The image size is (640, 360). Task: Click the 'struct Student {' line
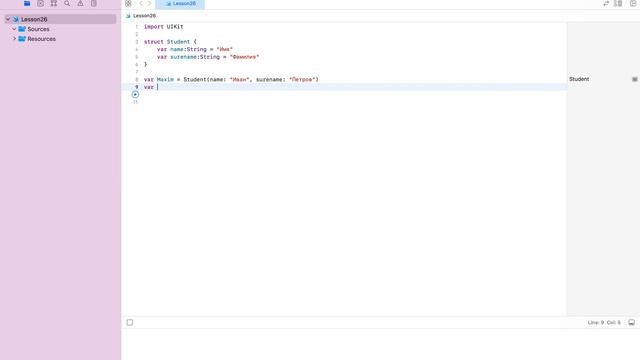pos(170,42)
